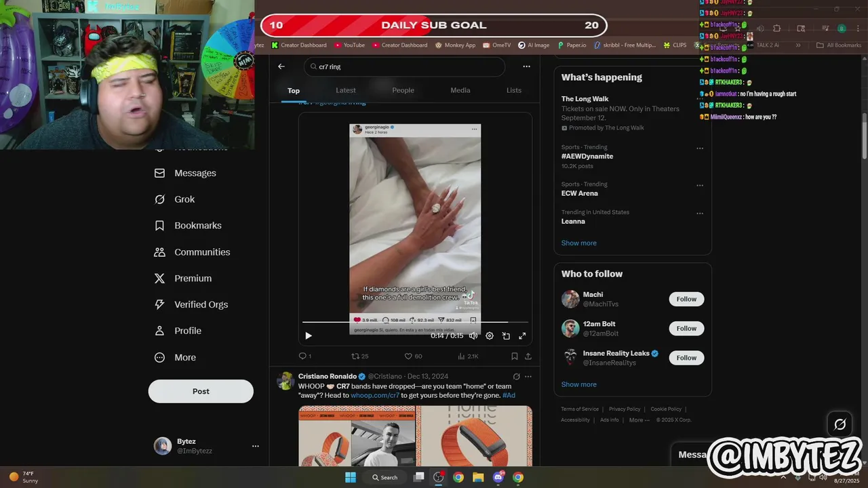Seek along the video progress bar

415,322
